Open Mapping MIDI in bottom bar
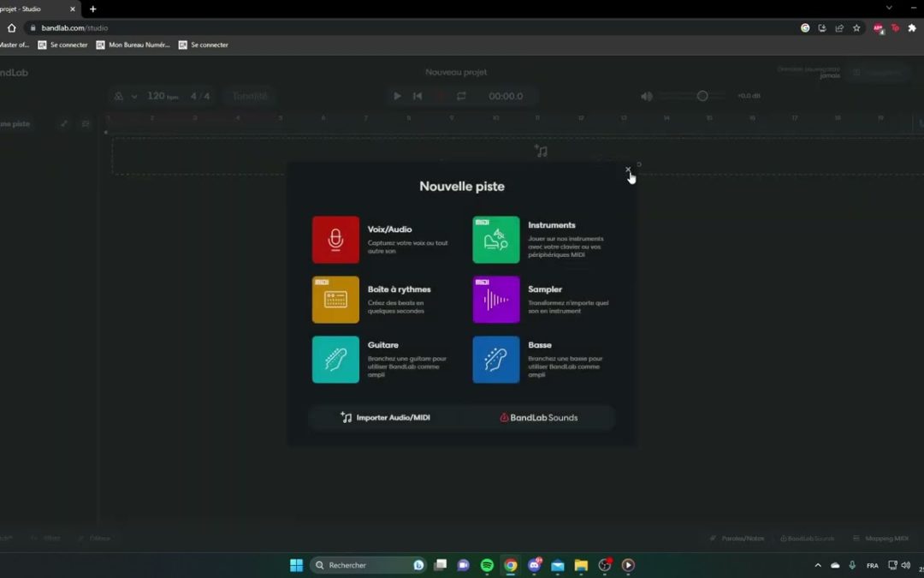 (x=881, y=539)
